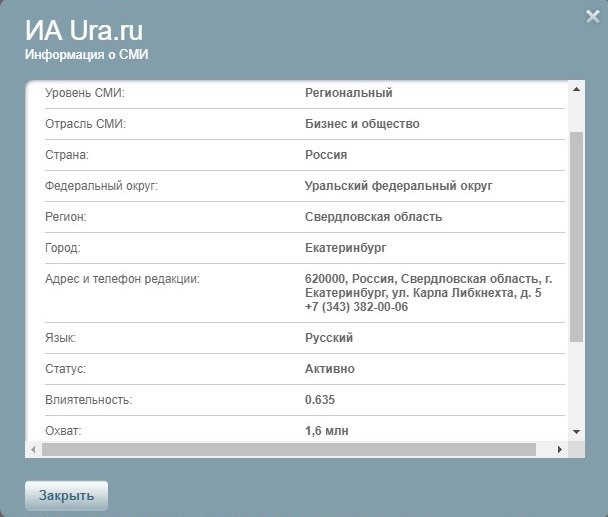Select the value Бизнес и общество

[362, 124]
